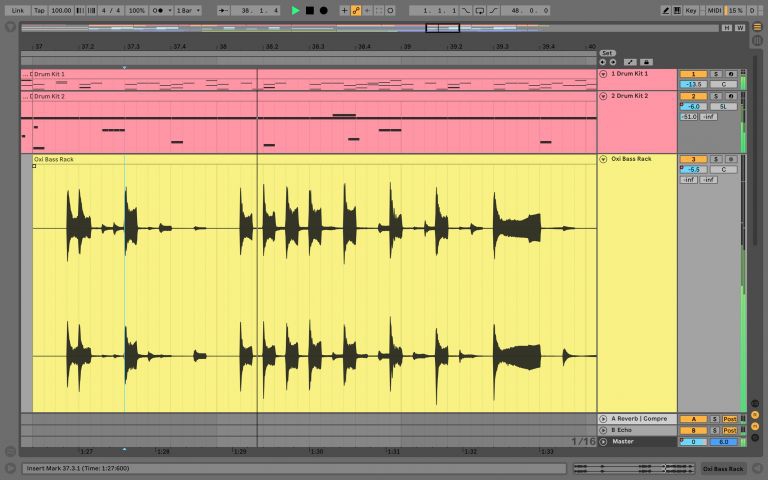Toggle the Automation Arm button

[356, 10]
